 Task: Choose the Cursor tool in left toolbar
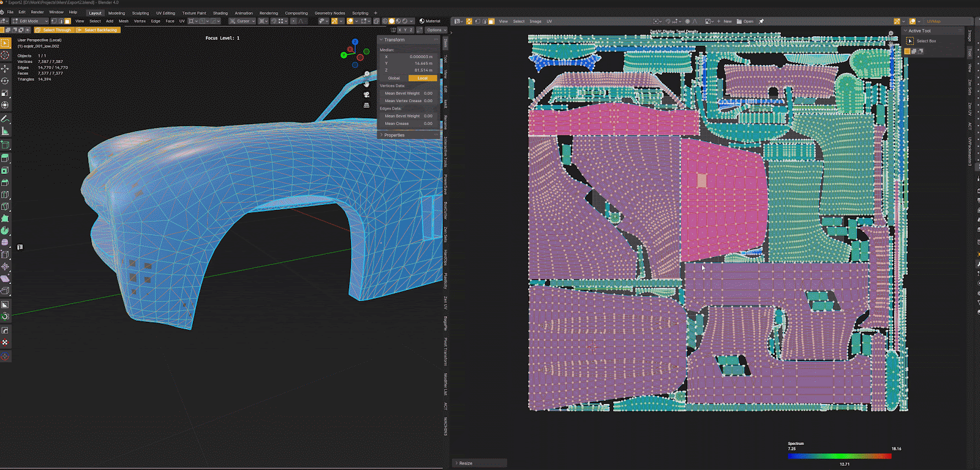point(5,55)
